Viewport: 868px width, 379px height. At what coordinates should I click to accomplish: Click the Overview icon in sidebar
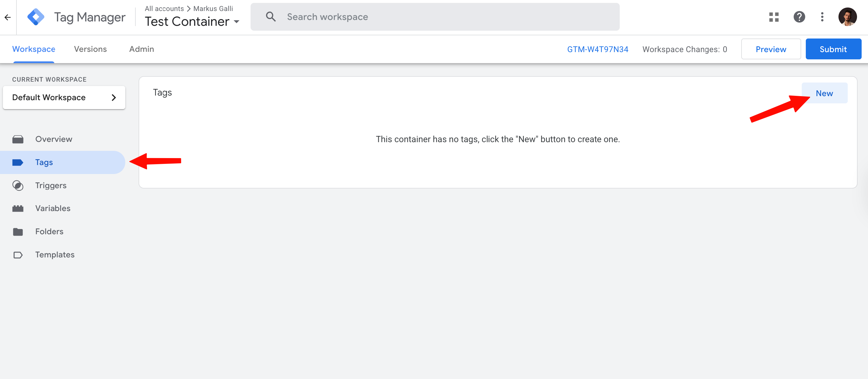[x=18, y=139]
